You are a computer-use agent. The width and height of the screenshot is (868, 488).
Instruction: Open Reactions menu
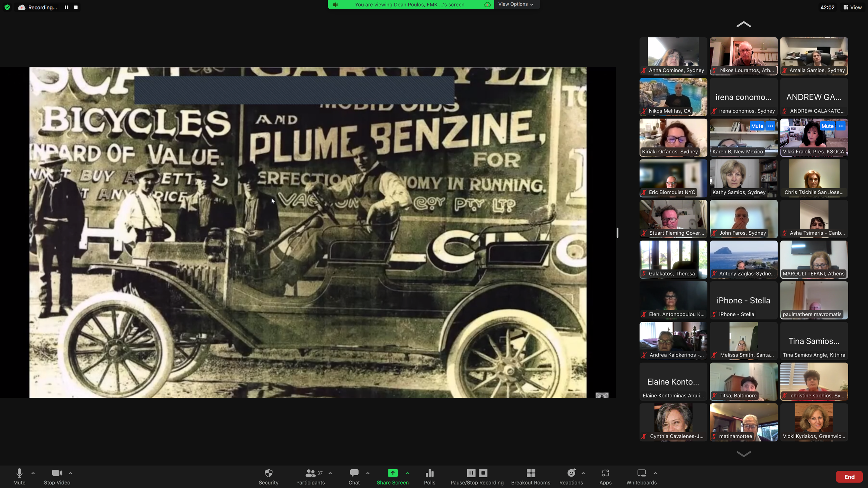pos(571,473)
